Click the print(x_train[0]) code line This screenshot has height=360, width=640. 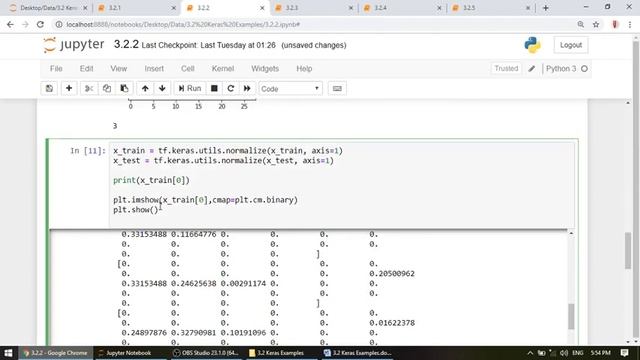151,180
